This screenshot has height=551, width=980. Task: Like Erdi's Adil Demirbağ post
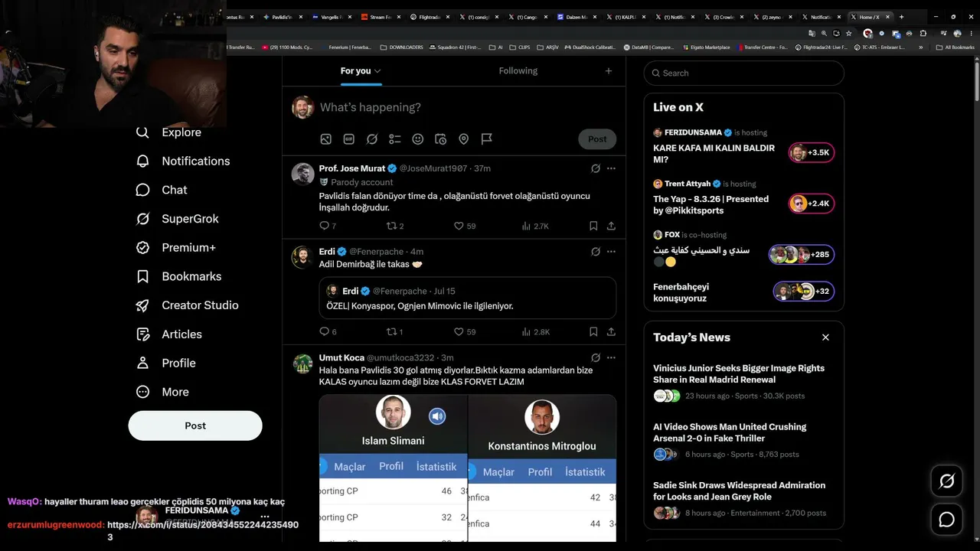tap(465, 332)
